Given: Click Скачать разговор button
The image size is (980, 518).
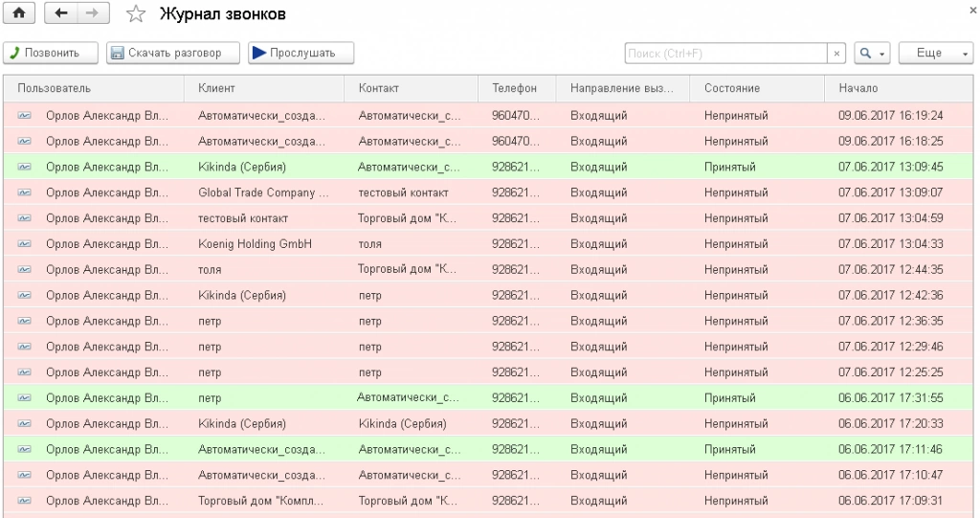Looking at the screenshot, I should click(x=166, y=54).
